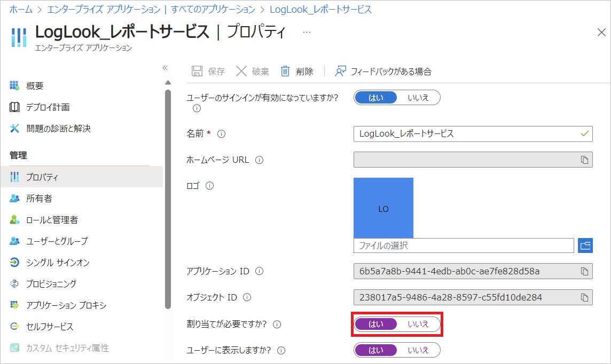Click the プロビジョニング sync icon
Viewport: 611px width, 364px height.
tap(14, 284)
